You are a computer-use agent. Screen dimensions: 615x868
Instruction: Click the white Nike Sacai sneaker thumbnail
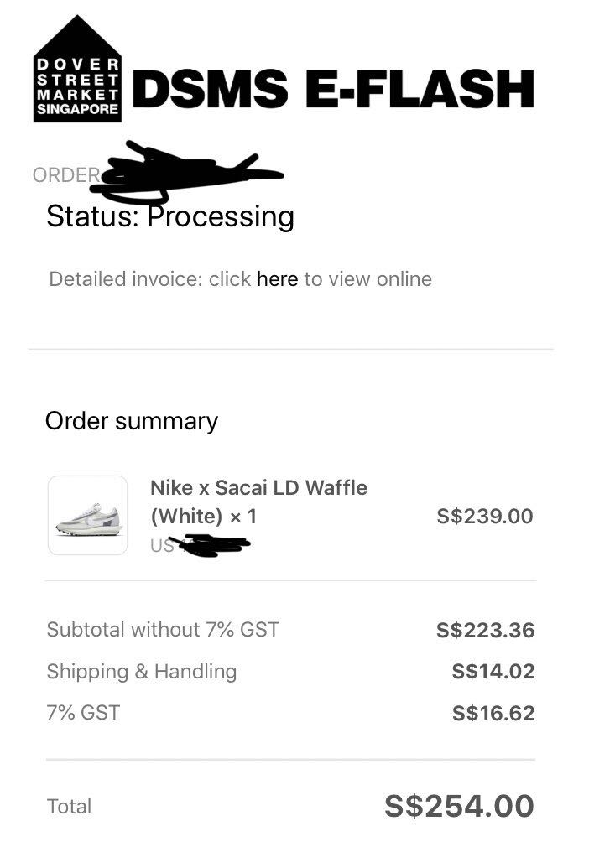[x=87, y=516]
